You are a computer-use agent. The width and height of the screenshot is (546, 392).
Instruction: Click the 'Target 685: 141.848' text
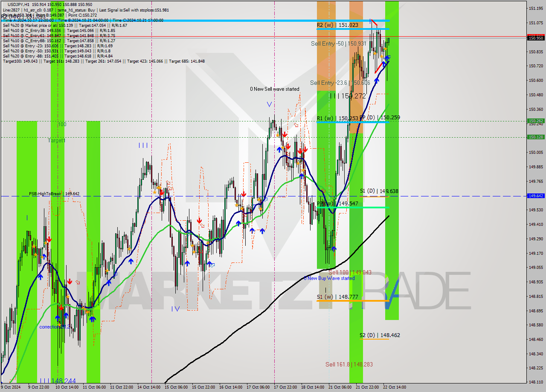(187, 61)
